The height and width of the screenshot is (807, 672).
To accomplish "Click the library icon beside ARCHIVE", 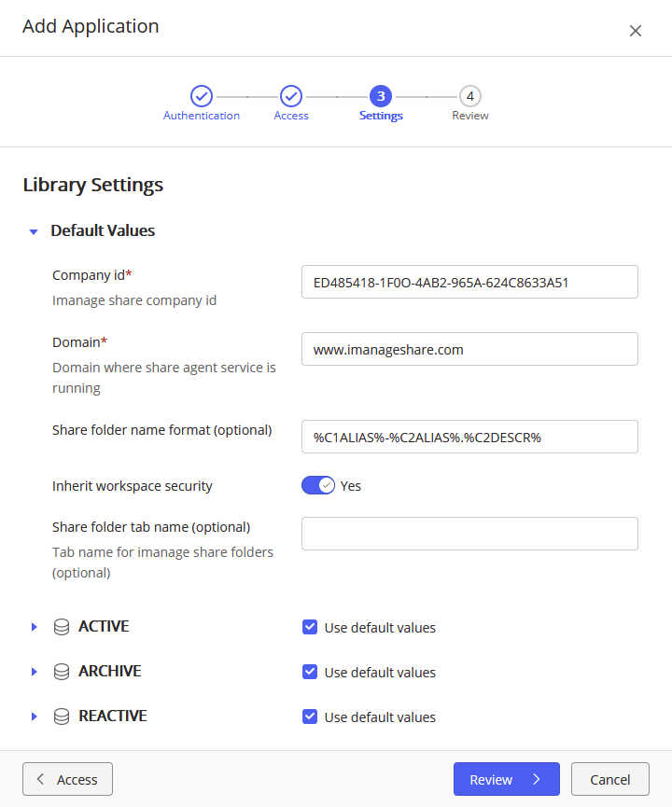I will [x=62, y=671].
